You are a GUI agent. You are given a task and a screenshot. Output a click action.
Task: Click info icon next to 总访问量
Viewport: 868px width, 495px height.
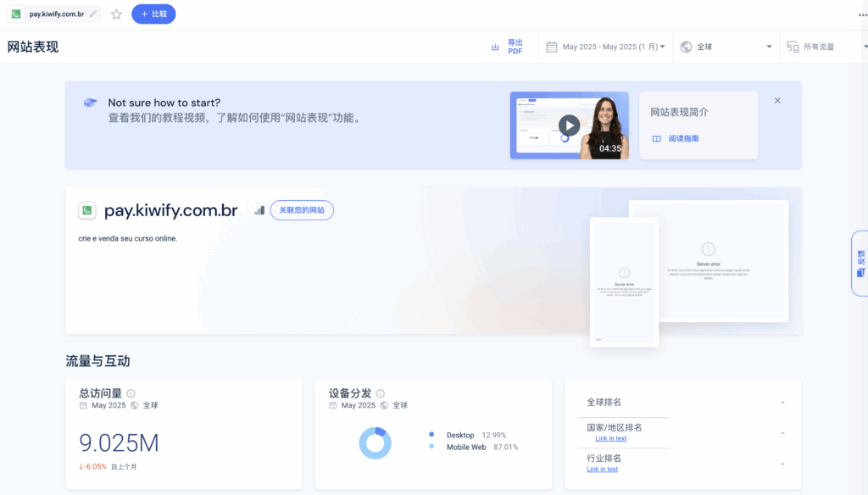point(131,393)
